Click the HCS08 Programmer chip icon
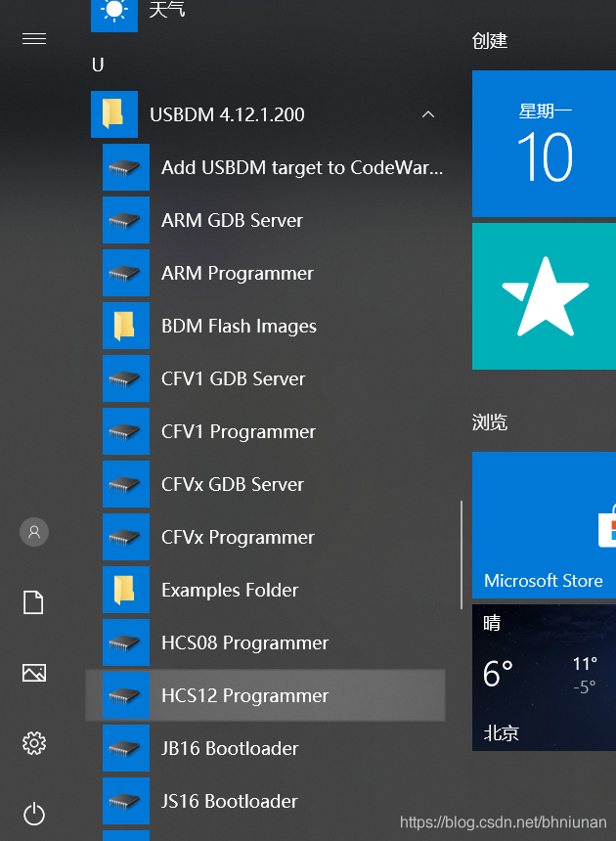This screenshot has height=841, width=616. pos(126,642)
